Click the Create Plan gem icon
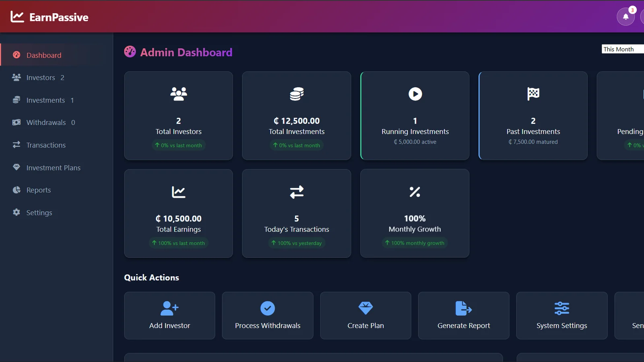Image resolution: width=644 pixels, height=362 pixels. pyautogui.click(x=366, y=308)
